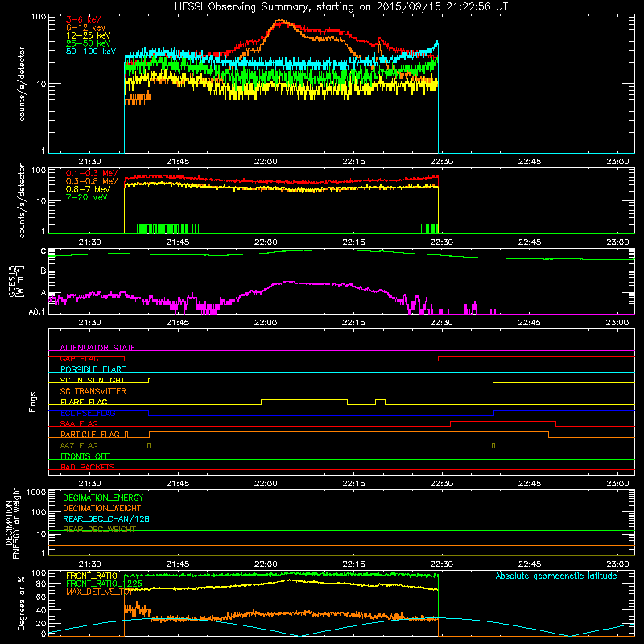Click the DECIMATION ENERGY or weight axis title

12,522
